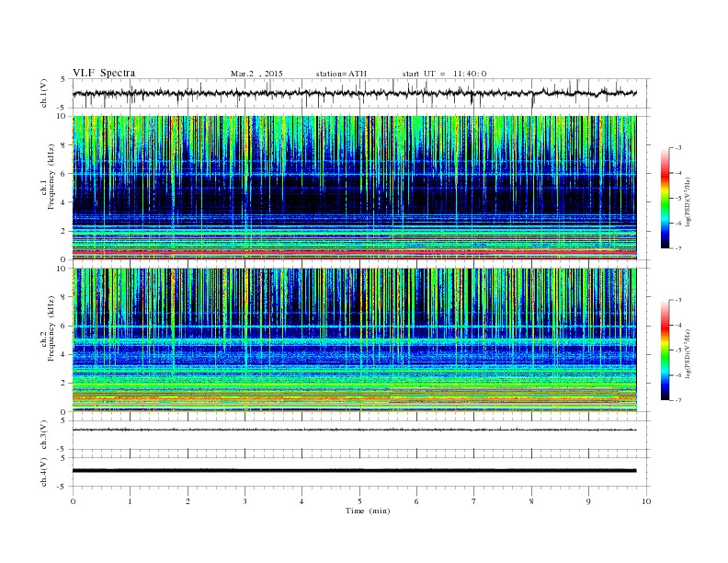Click the 'start UT = 11:40:0' label
Viewport: 728px width, 563px height.
click(x=444, y=74)
